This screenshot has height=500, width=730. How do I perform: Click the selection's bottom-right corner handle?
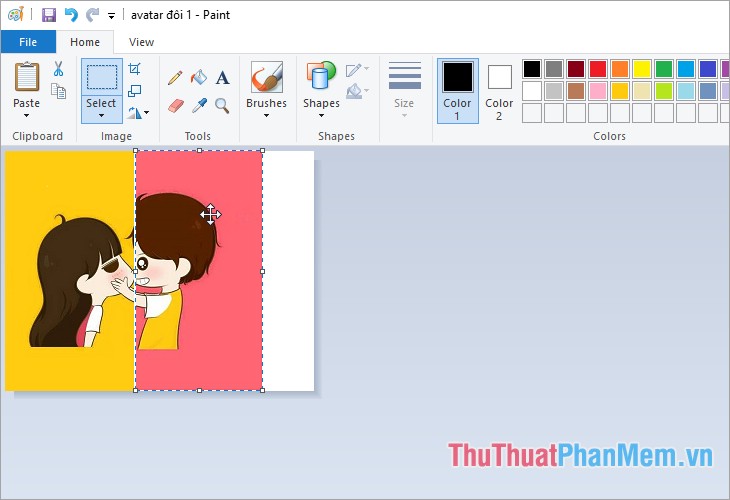263,391
